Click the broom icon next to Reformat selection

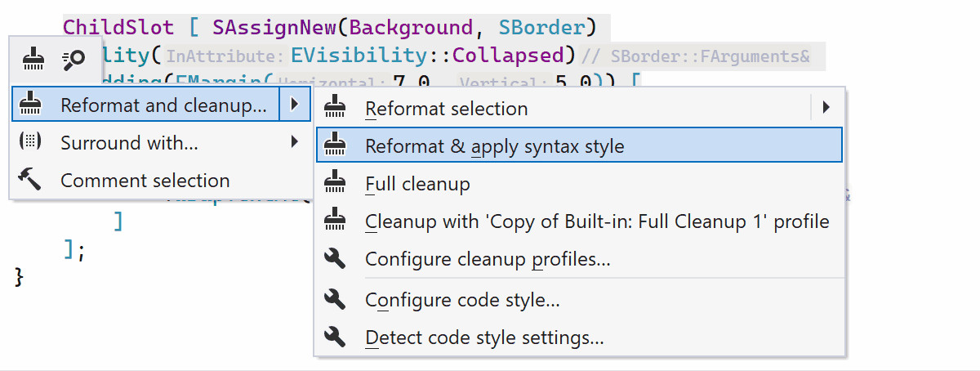(336, 108)
